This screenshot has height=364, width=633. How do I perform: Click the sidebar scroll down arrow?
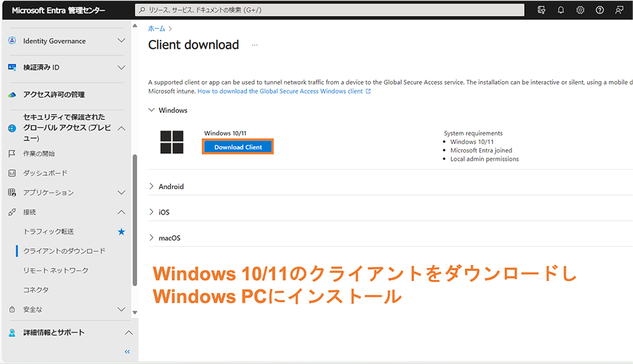tap(135, 313)
